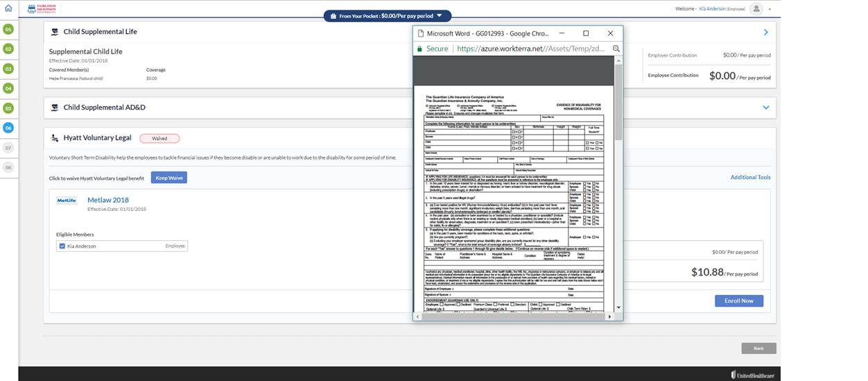Open the user profile avatar icon
The width and height of the screenshot is (868, 381).
click(756, 8)
